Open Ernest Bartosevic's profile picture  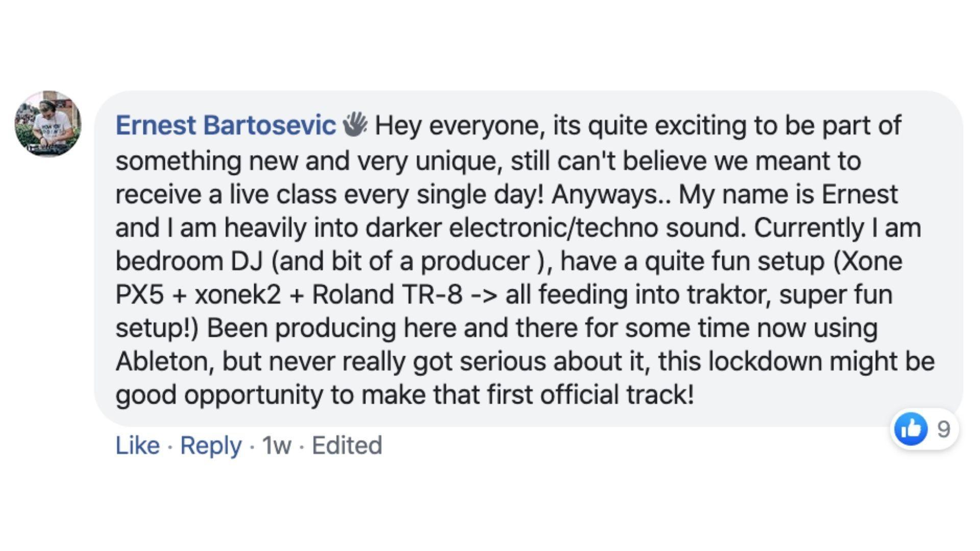pos(47,123)
